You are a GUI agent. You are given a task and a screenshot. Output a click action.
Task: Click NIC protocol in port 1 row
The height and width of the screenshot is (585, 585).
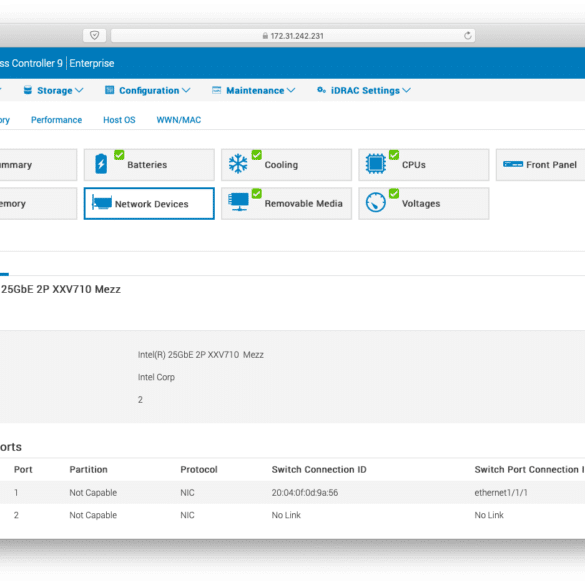[187, 492]
